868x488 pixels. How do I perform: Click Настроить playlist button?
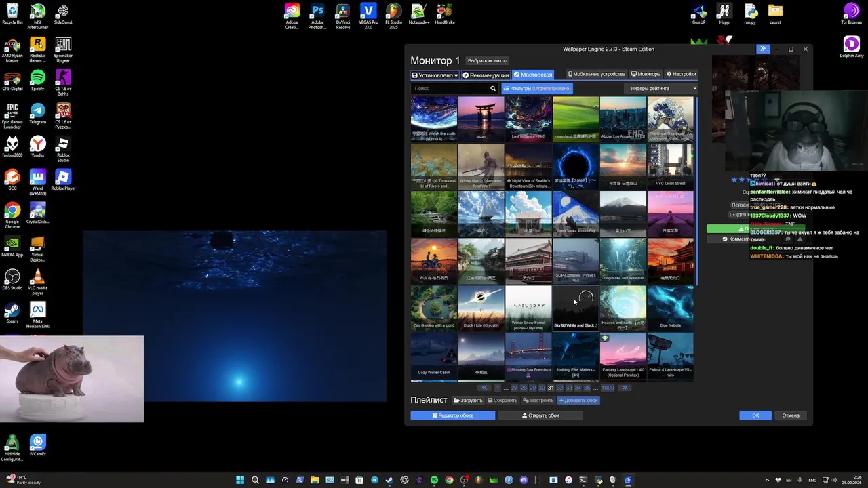pyautogui.click(x=538, y=400)
